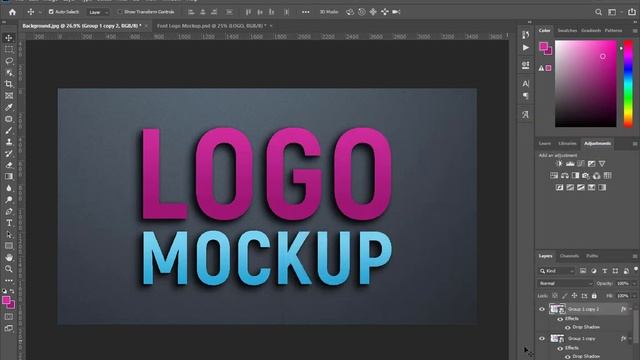This screenshot has height=360, width=640.
Task: Add a Levels adjustment
Action: click(570, 164)
